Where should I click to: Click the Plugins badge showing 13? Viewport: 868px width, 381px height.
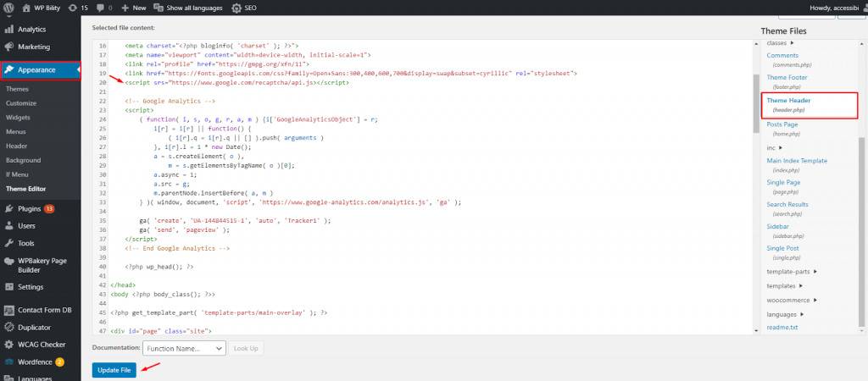pyautogui.click(x=49, y=209)
